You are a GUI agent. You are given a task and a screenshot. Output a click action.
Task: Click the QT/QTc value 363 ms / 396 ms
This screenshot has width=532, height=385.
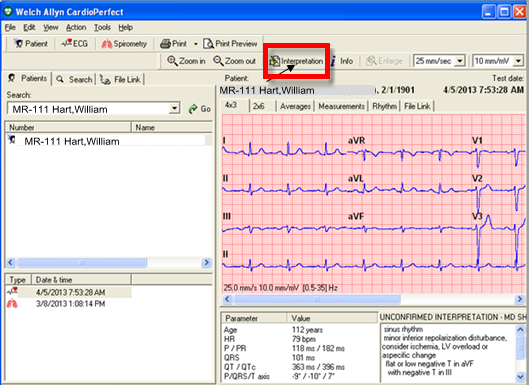tap(318, 367)
